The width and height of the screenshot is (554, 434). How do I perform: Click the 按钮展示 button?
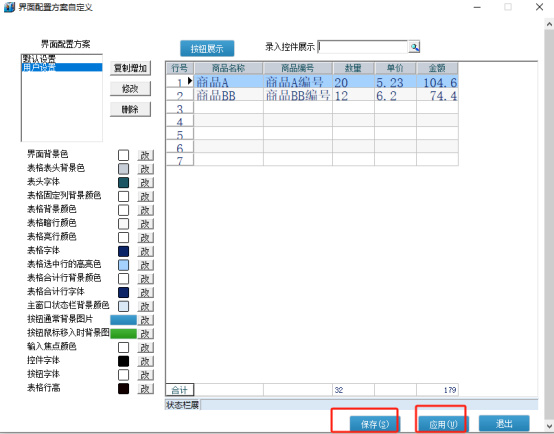click(207, 48)
